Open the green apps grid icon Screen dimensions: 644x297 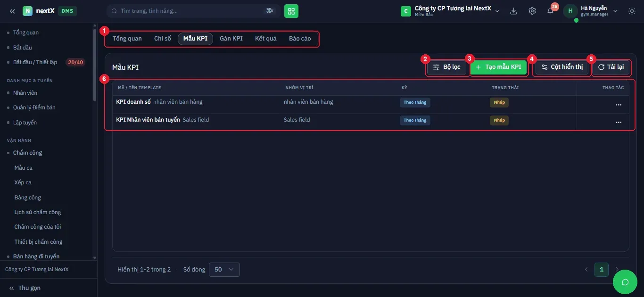(291, 11)
